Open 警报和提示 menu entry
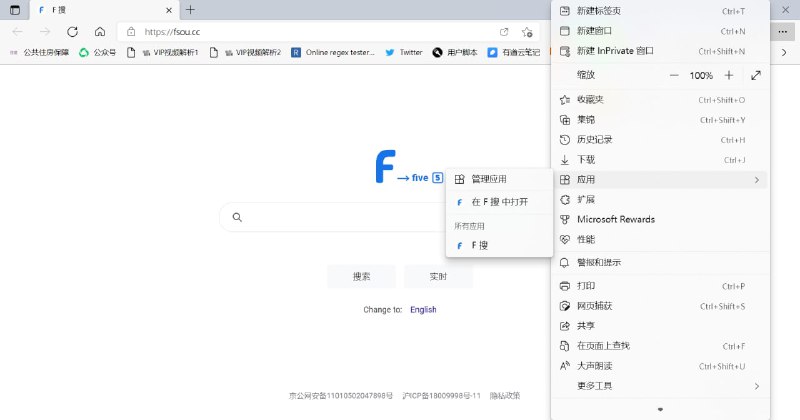 click(x=660, y=262)
